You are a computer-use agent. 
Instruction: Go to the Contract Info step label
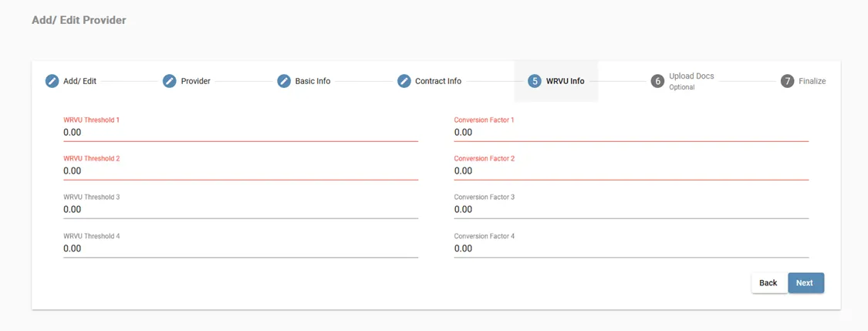tap(437, 81)
